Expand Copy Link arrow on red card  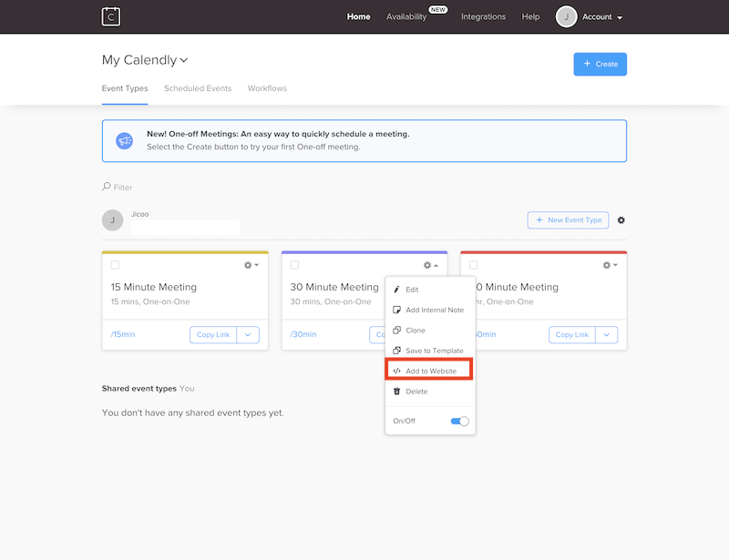click(607, 334)
